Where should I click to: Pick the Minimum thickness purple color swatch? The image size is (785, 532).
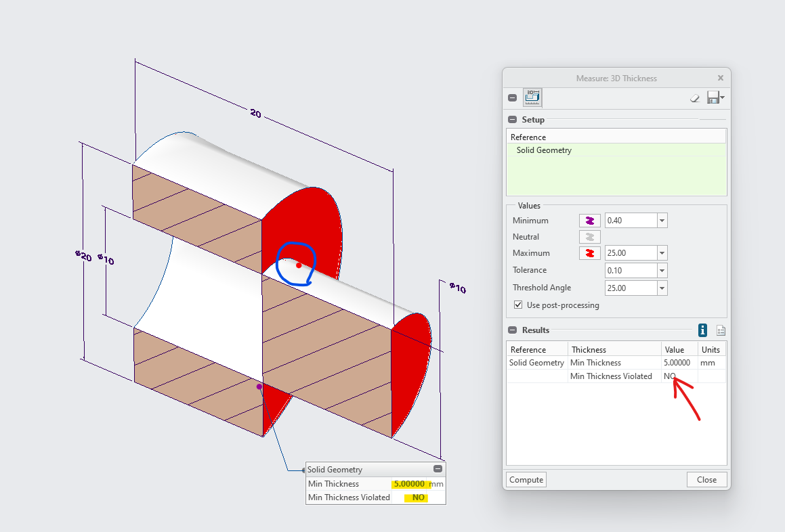(589, 220)
